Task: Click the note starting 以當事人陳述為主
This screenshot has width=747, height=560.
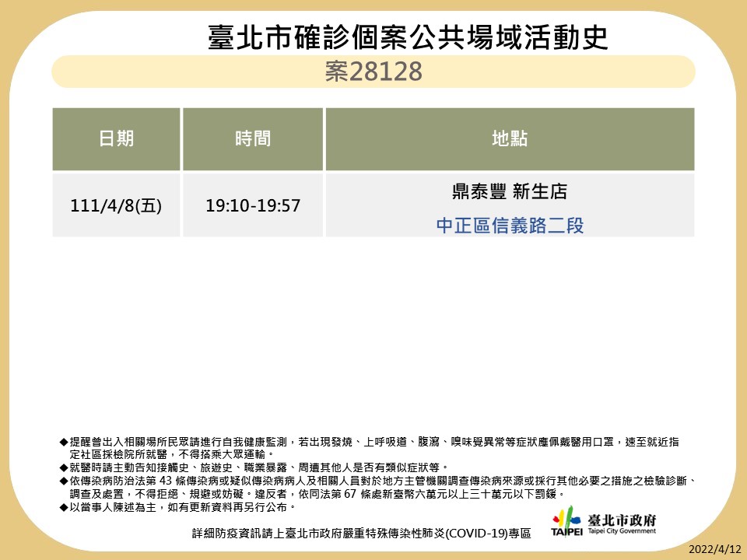Action: coord(177,507)
